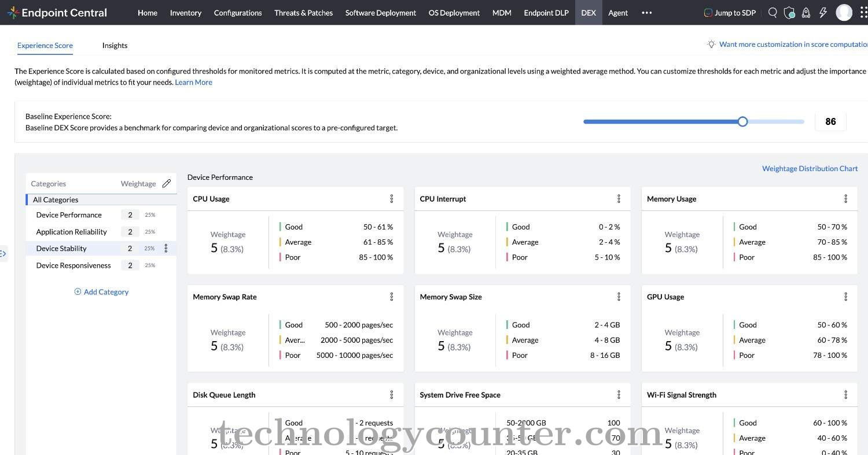Click the Baseline Experience Score slider handle
Viewport: 868px width, 455px height.
click(x=743, y=121)
